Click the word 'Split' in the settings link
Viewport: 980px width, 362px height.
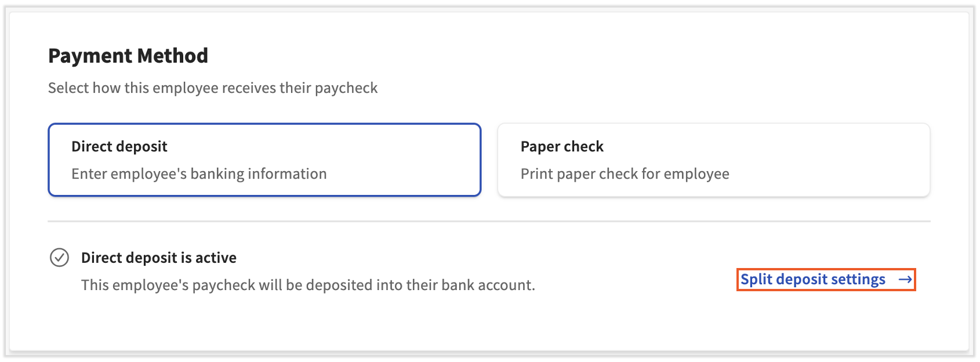756,280
